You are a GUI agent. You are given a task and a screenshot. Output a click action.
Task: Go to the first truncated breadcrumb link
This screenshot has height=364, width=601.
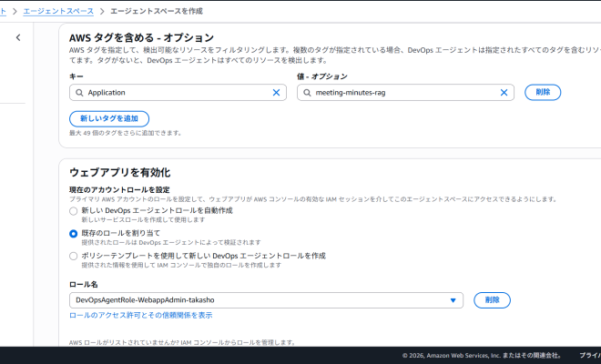click(4, 9)
